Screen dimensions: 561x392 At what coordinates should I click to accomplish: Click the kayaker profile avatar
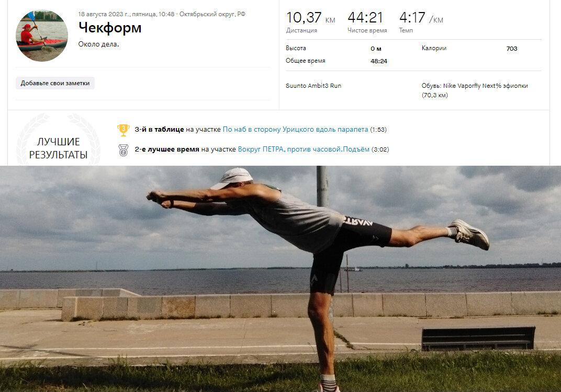click(x=42, y=36)
